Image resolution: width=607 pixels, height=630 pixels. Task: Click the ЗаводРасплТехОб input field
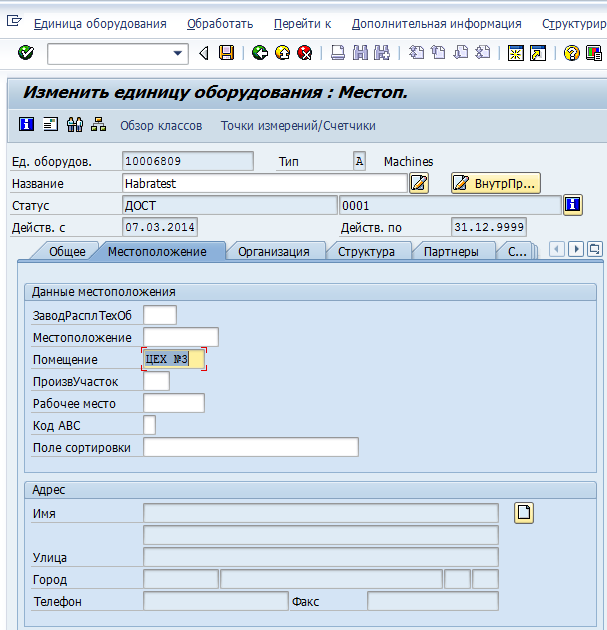(x=160, y=315)
